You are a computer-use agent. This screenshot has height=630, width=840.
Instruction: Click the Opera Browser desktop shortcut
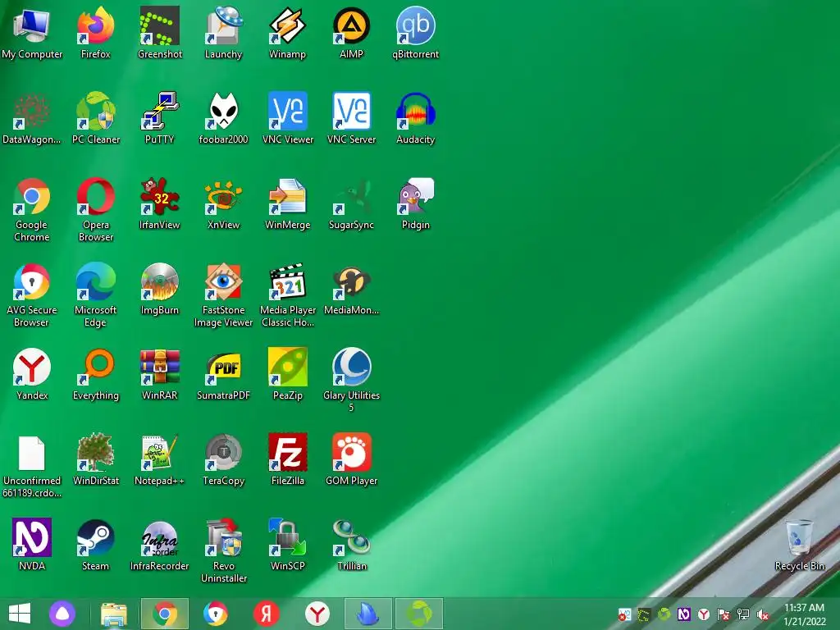96,209
